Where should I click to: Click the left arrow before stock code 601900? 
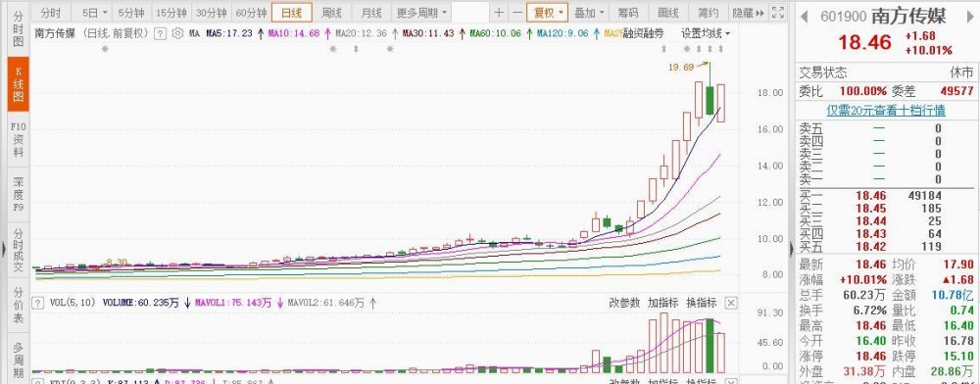click(x=805, y=17)
